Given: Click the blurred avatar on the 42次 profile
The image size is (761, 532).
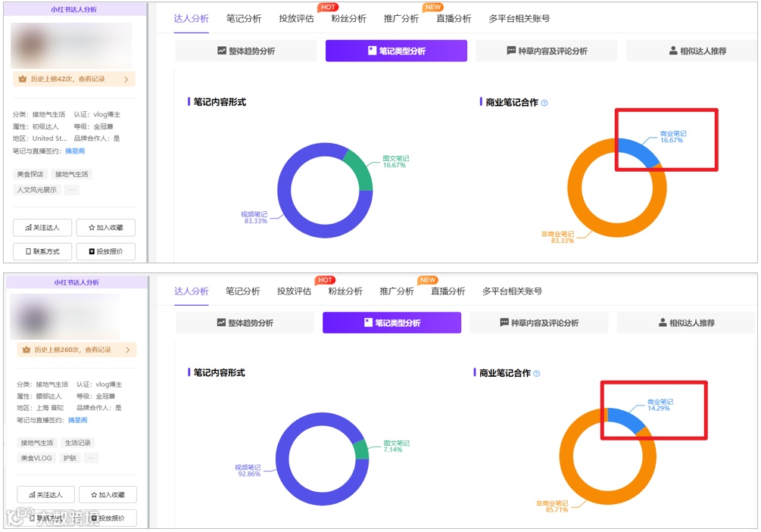Looking at the screenshot, I should pyautogui.click(x=33, y=45).
